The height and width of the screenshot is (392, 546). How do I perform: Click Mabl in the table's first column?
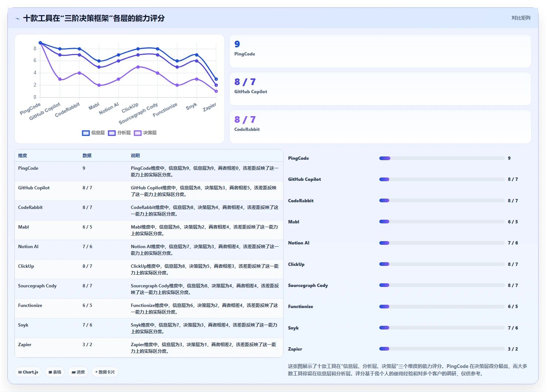coord(23,227)
